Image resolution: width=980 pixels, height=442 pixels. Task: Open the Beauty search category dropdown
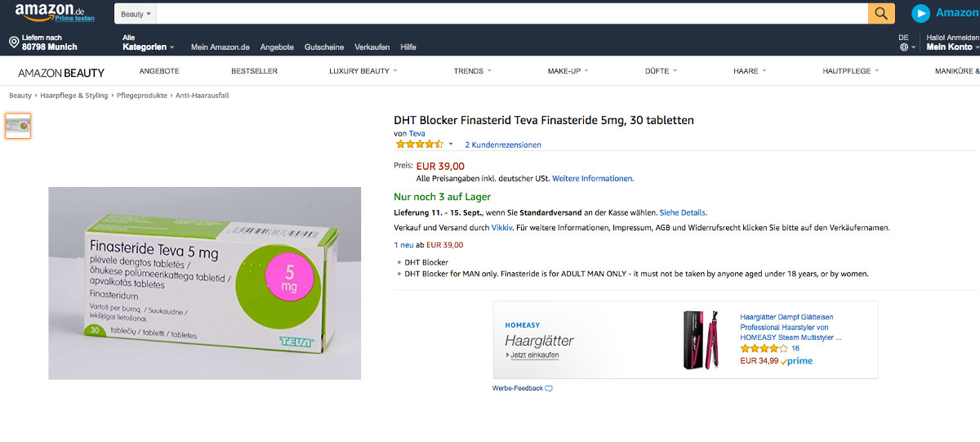[136, 14]
